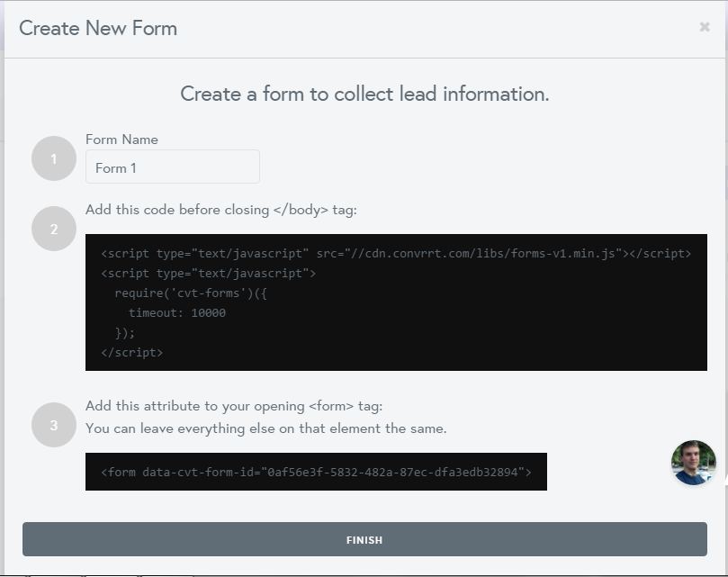Click the Form Name label
Viewport: 728px width, 577px height.
point(121,140)
